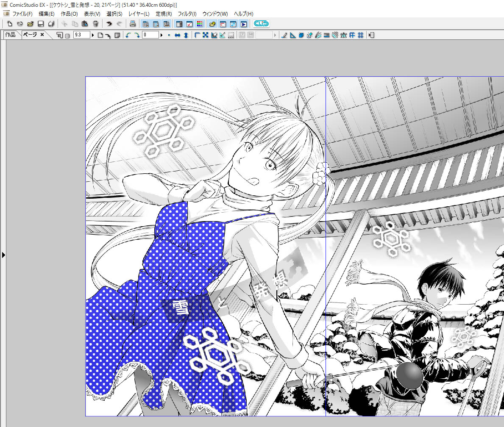Screen dimensions: 504x427
Task: Toggle the snap to ruler icon
Action: tap(223, 35)
